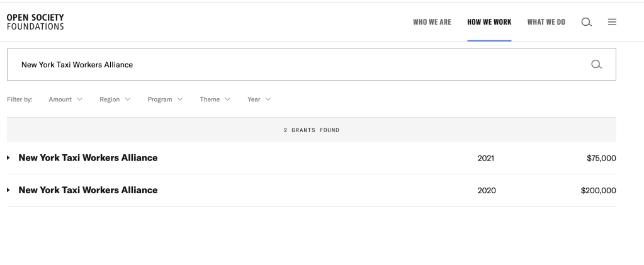
Task: Expand the 2020 grant row arrow
Action: (8, 190)
